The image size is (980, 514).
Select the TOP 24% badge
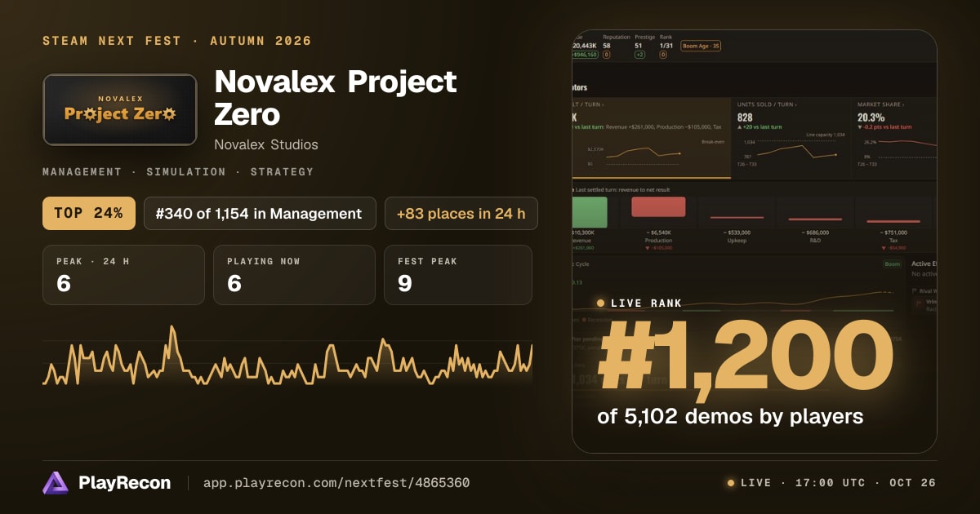pos(89,213)
